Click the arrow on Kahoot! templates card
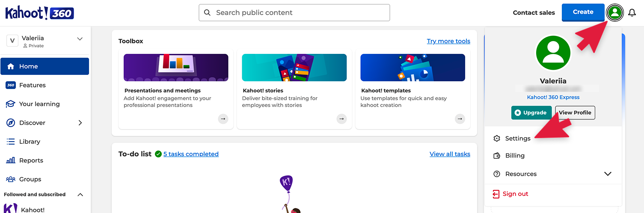The image size is (644, 213). pyautogui.click(x=460, y=119)
